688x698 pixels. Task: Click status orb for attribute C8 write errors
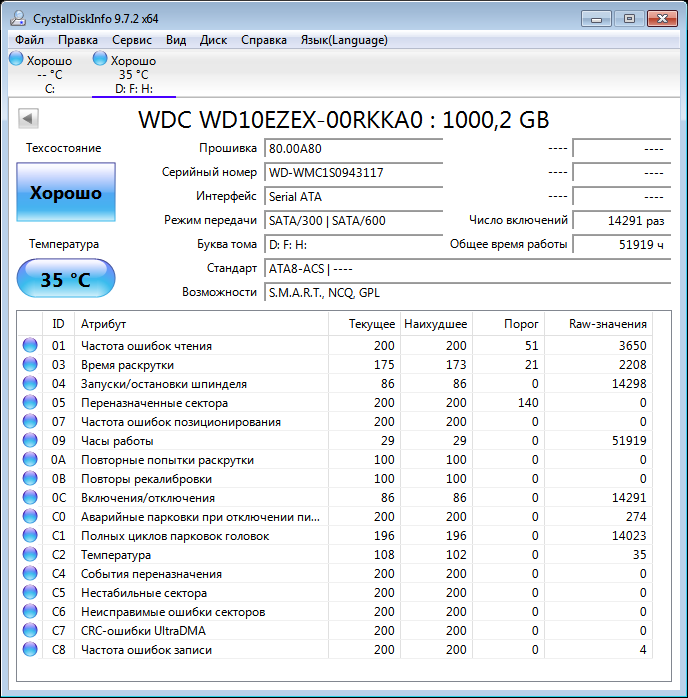point(29,650)
